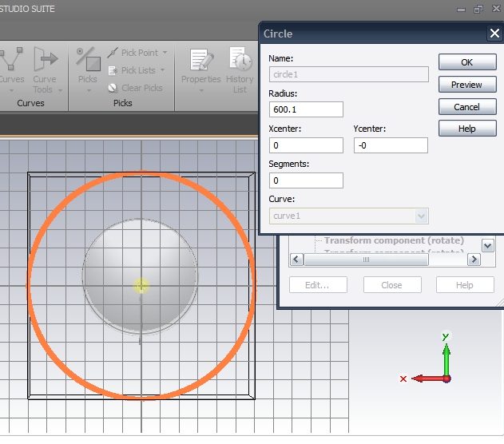Click the Segments input field
The height and width of the screenshot is (444, 504).
(x=306, y=180)
